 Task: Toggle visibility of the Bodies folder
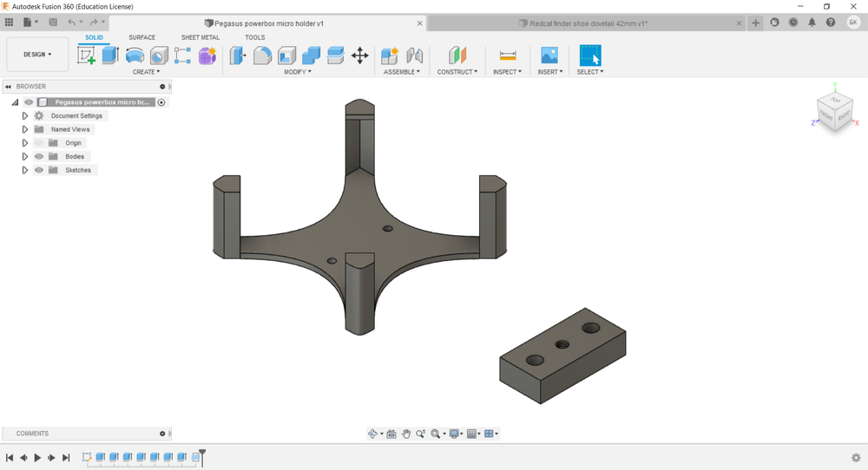coord(39,157)
